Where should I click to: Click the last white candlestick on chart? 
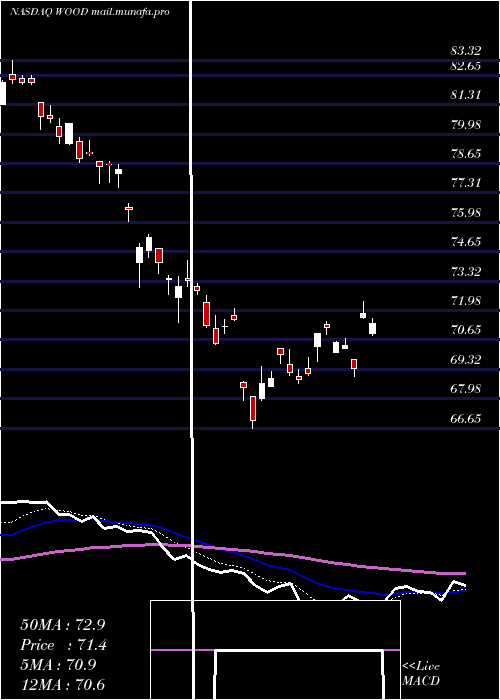372,327
